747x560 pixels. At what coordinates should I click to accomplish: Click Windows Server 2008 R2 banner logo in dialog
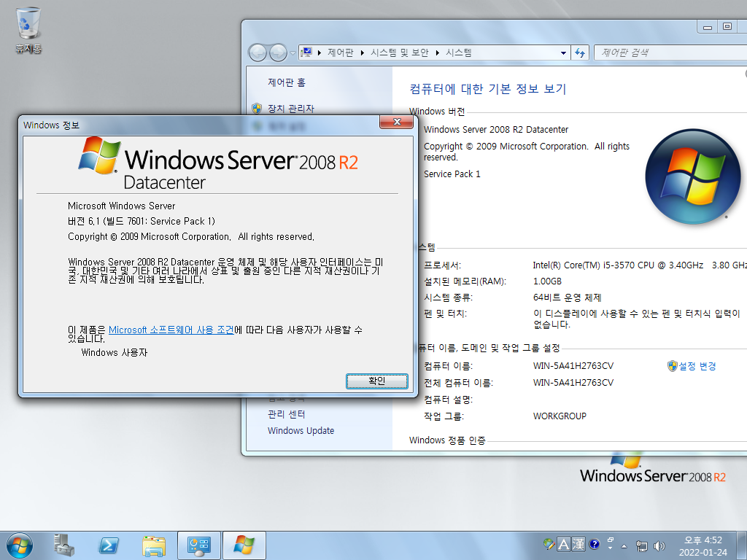[x=218, y=163]
